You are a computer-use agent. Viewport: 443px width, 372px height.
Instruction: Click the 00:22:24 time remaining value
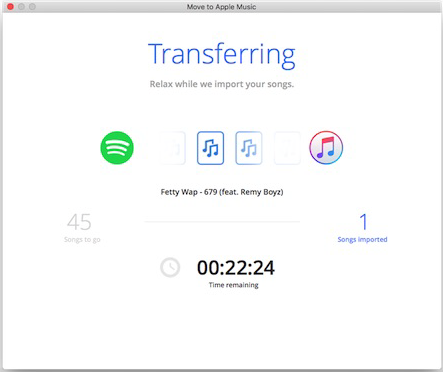pyautogui.click(x=236, y=268)
